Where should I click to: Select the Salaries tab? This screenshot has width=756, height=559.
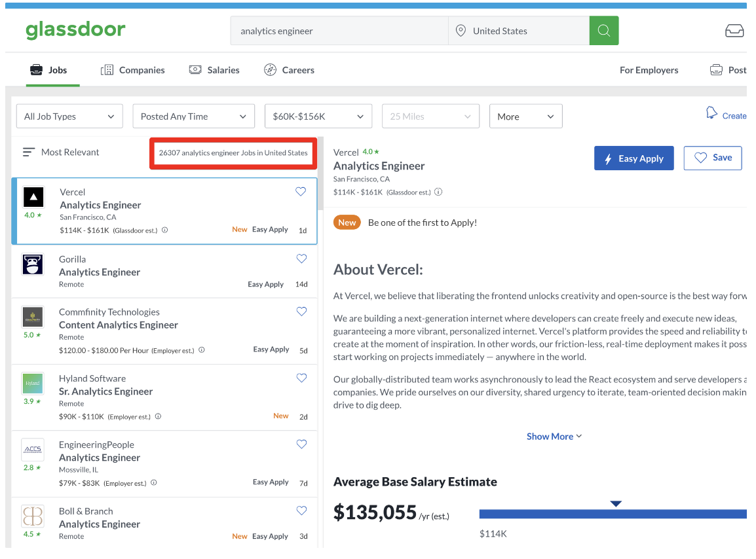coord(214,70)
